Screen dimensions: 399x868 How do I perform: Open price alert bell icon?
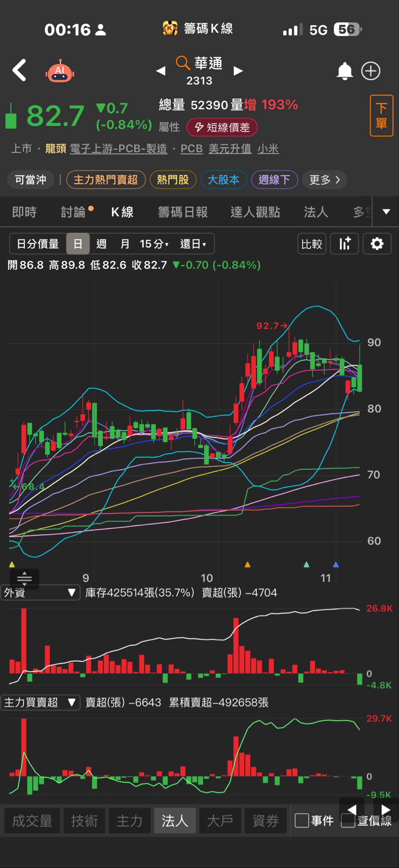point(344,71)
